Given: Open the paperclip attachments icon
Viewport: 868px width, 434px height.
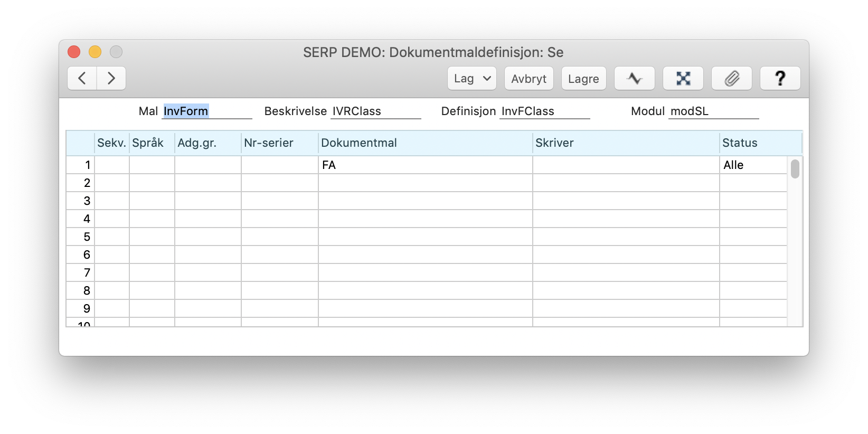Looking at the screenshot, I should coord(732,78).
